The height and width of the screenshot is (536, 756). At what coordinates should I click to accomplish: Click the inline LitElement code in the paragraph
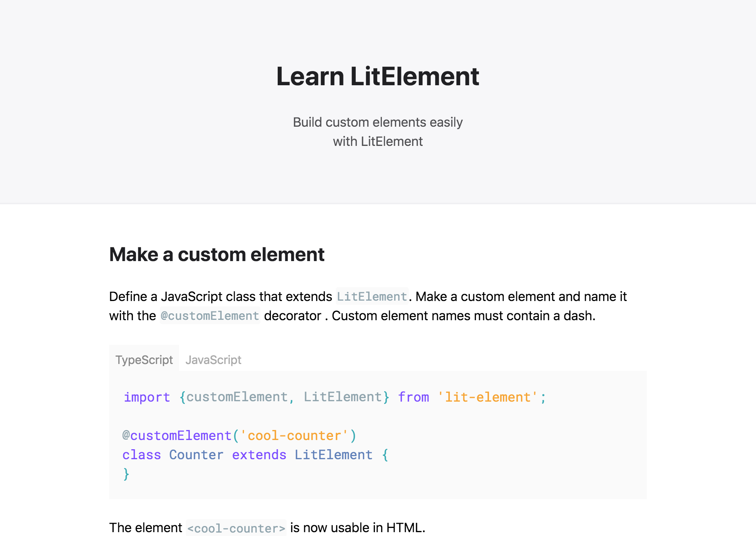coord(371,296)
